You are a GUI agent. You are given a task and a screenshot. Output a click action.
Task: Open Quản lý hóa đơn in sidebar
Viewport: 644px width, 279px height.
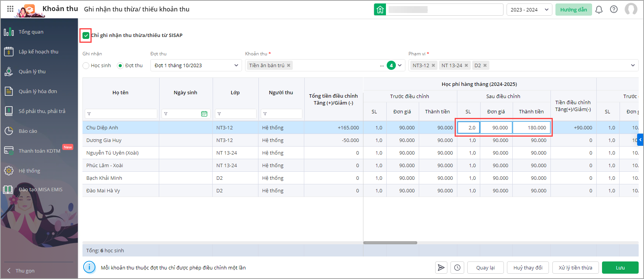[38, 91]
